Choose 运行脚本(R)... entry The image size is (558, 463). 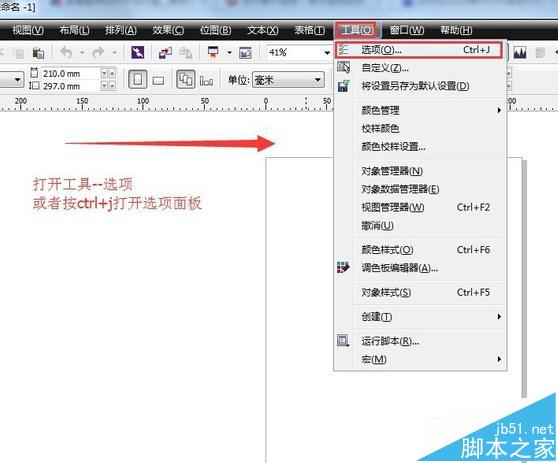pyautogui.click(x=420, y=341)
